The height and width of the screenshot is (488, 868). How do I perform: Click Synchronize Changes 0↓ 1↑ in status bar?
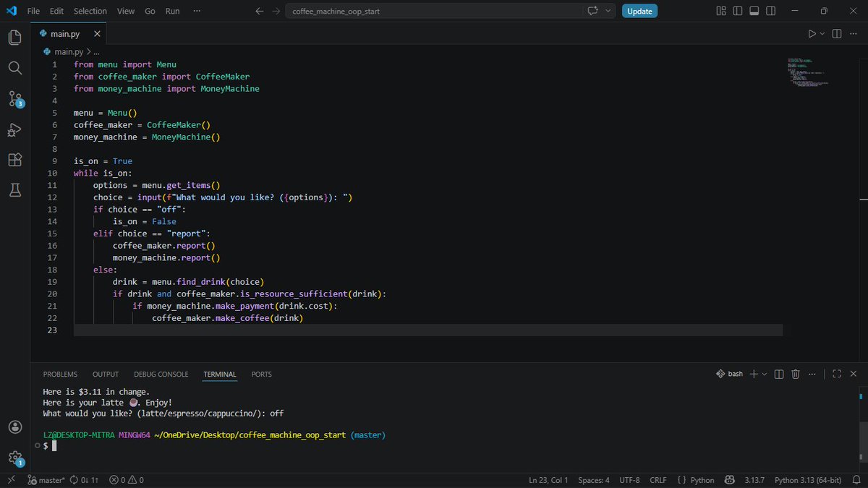(x=85, y=480)
